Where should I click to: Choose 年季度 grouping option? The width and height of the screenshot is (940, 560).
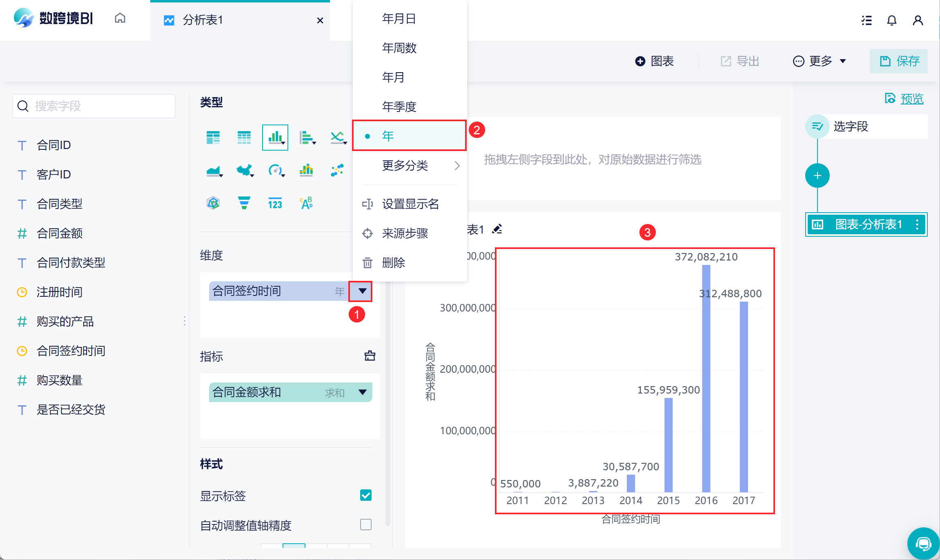410,107
